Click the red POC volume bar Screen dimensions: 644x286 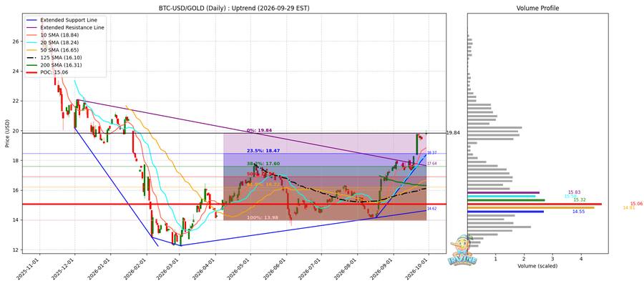pos(535,204)
